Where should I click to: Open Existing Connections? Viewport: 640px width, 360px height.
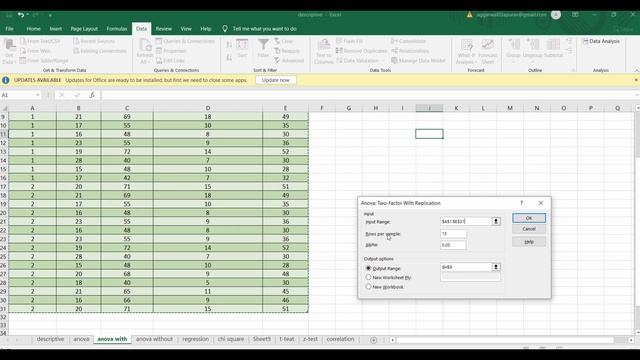(x=100, y=51)
